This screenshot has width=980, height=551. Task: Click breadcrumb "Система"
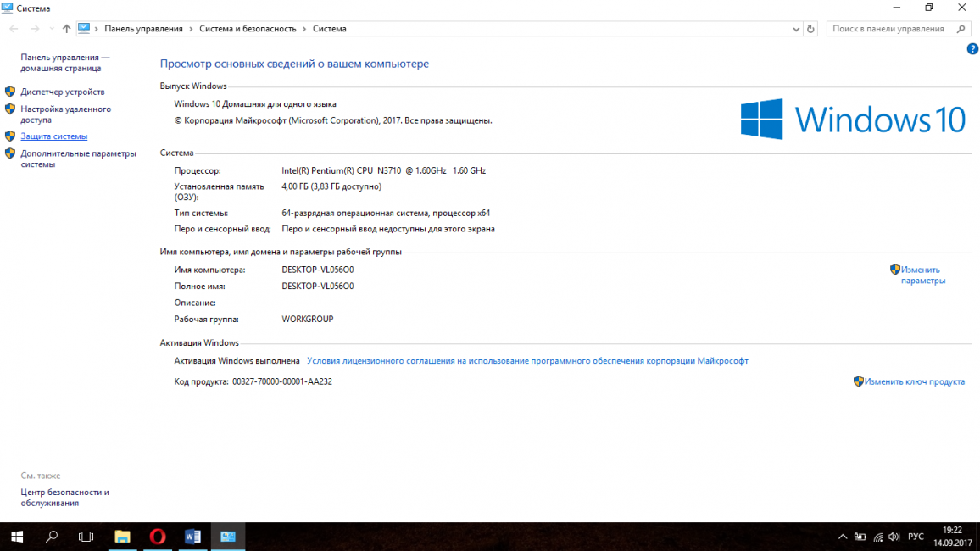330,29
